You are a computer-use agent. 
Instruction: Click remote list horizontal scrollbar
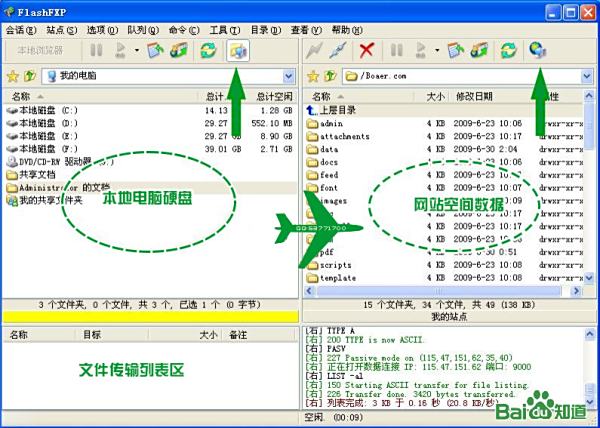(x=439, y=291)
